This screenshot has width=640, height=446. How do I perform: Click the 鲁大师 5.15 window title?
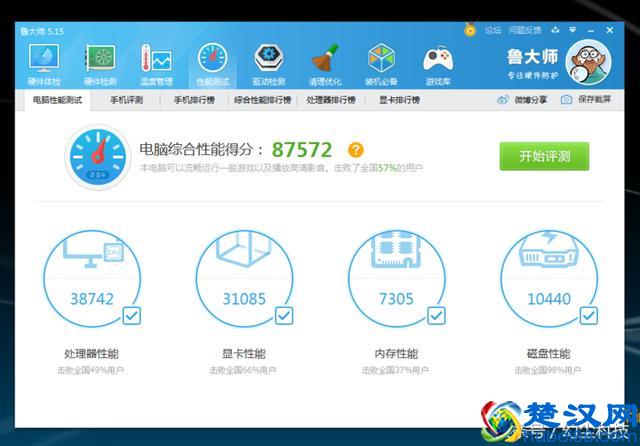click(x=42, y=31)
